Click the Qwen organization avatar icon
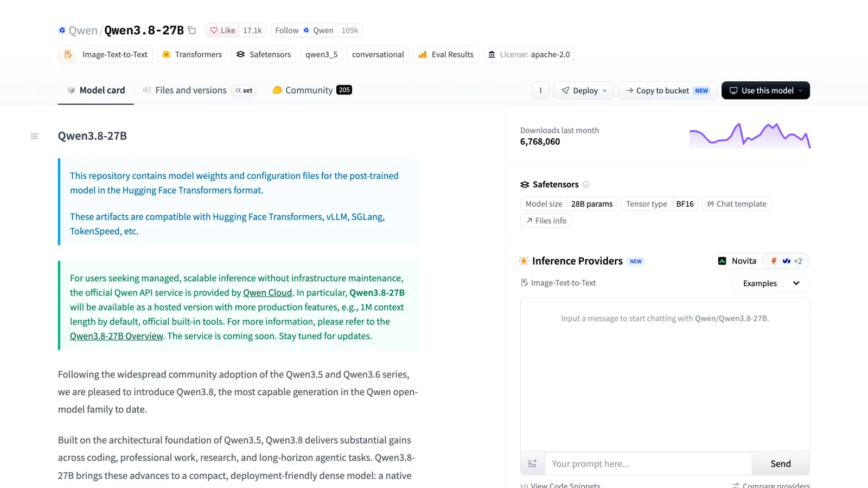The width and height of the screenshot is (868, 488). click(62, 30)
